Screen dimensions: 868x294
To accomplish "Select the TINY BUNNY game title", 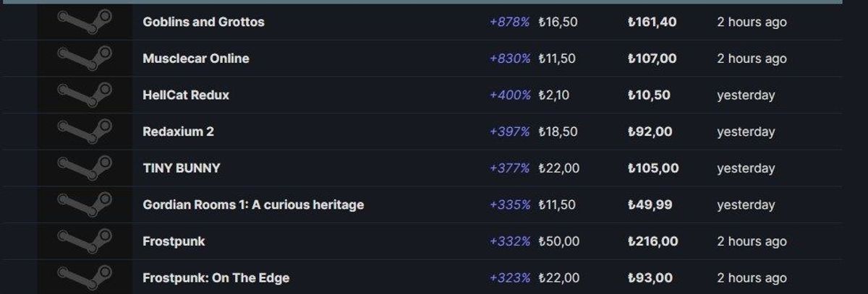I will 182,168.
